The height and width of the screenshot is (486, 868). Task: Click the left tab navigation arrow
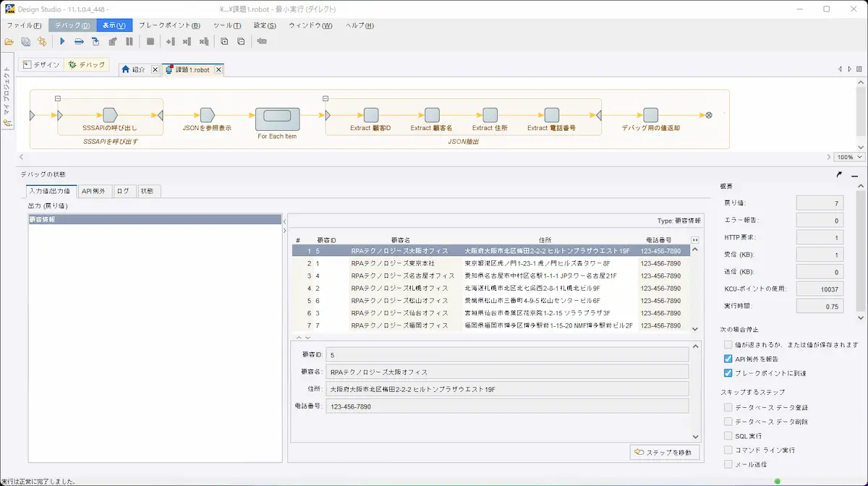tap(840, 69)
